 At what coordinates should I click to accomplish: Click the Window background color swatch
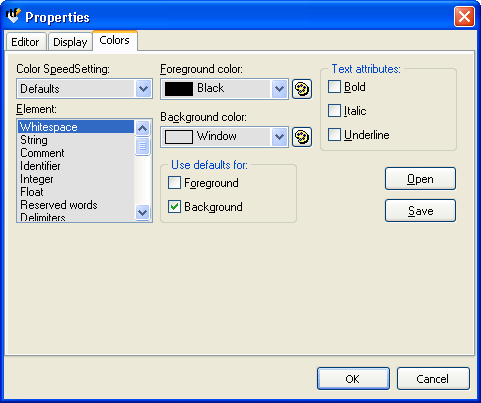pos(179,137)
